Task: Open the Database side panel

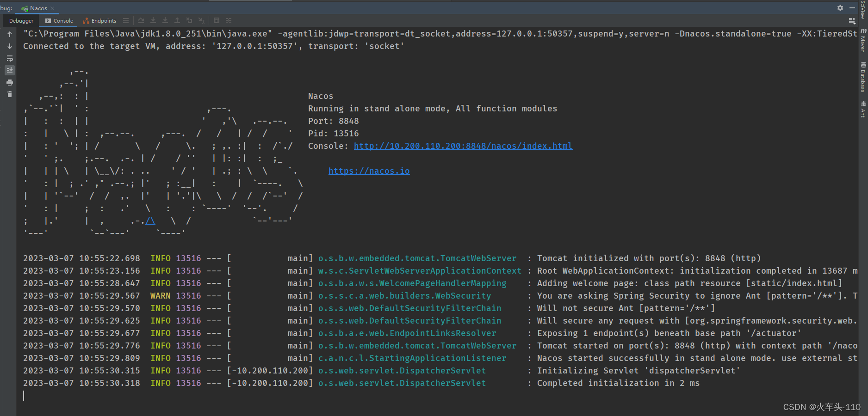Action: pyautogui.click(x=863, y=77)
